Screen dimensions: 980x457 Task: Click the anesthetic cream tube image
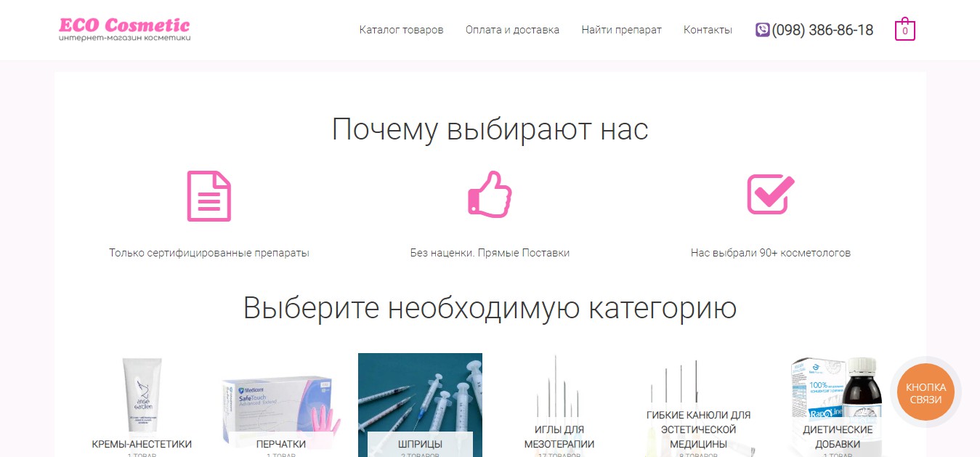pos(142,395)
